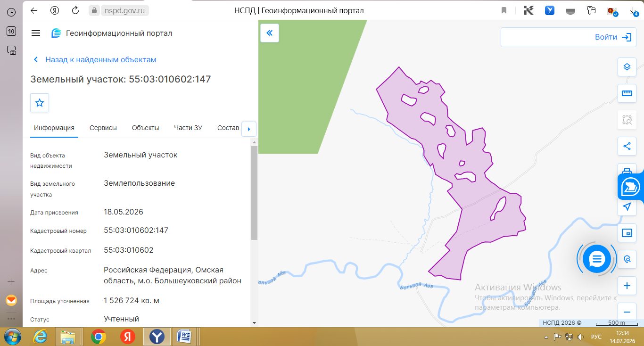Open Google Chrome from the taskbar
This screenshot has height=346, width=644.
point(98,337)
